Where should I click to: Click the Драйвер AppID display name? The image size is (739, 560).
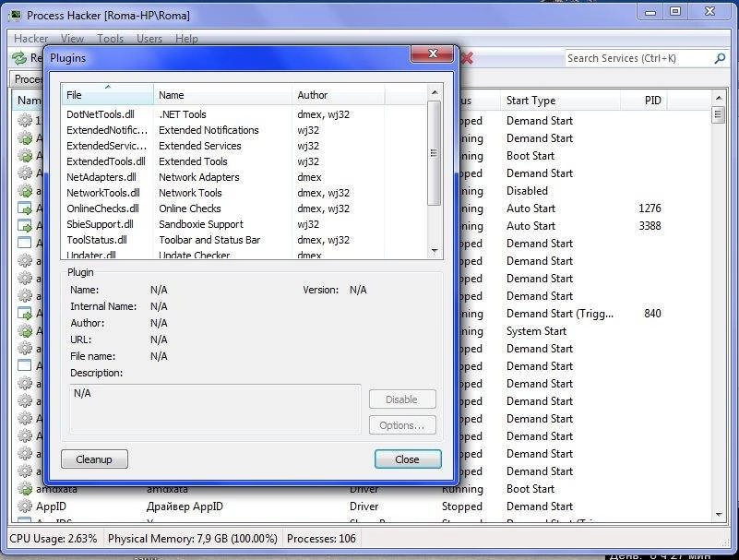(185, 506)
